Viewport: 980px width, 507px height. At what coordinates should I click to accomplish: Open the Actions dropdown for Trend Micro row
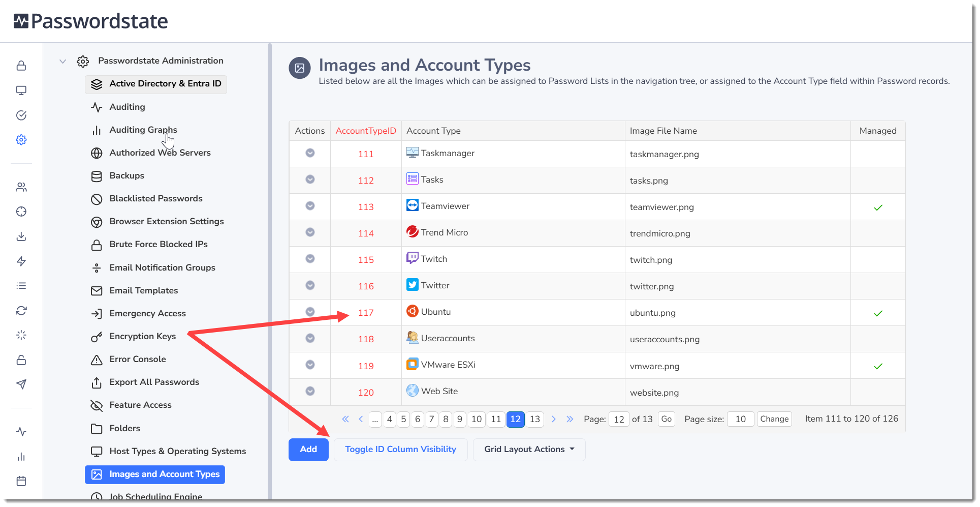coord(310,232)
